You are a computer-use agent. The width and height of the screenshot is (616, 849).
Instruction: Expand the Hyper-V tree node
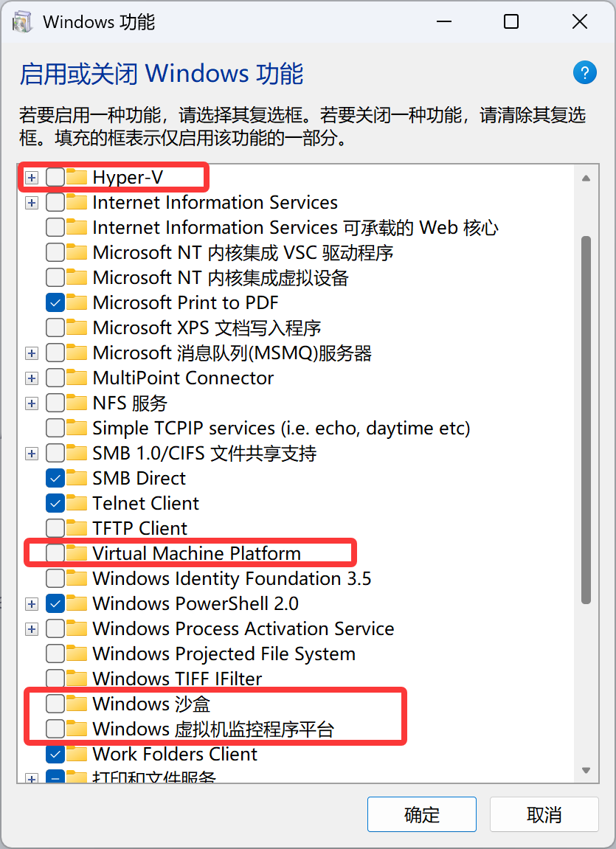(x=31, y=177)
